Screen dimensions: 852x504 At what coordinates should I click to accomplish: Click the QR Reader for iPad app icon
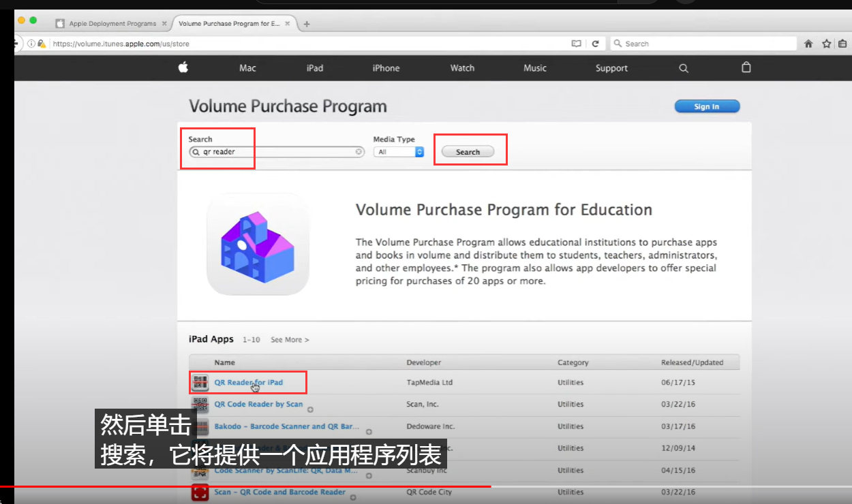[200, 383]
